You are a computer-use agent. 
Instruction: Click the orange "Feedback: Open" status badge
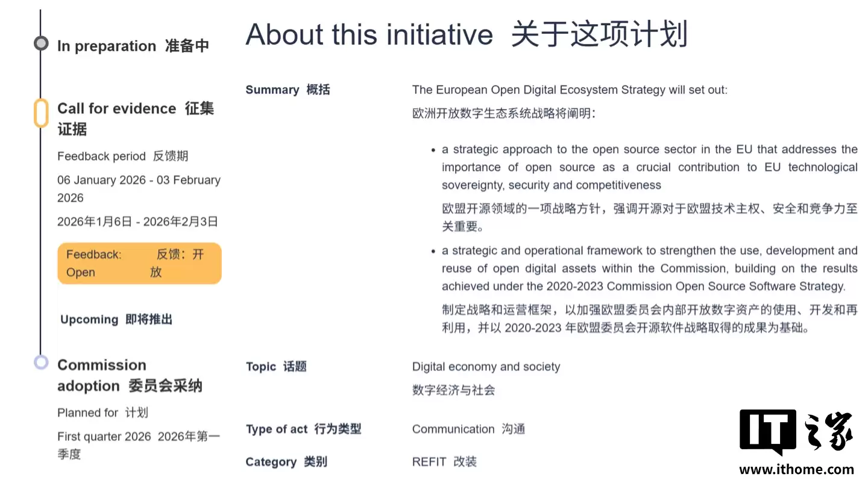pos(139,263)
